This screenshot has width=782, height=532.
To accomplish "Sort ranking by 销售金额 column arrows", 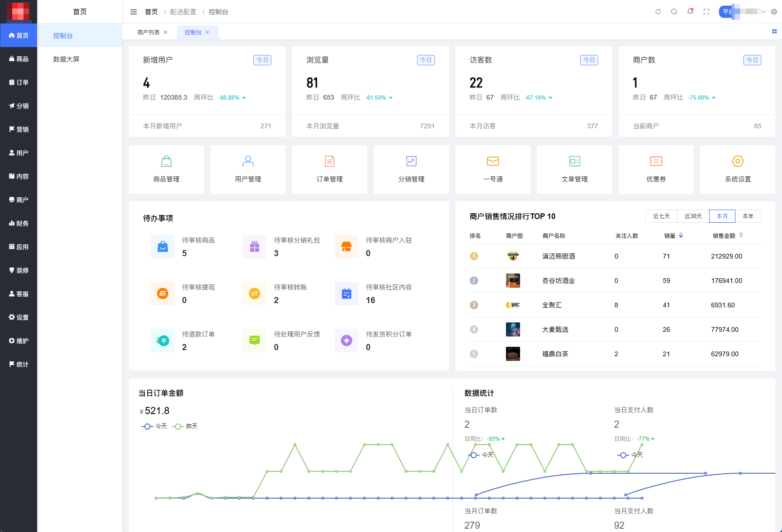I will point(741,235).
